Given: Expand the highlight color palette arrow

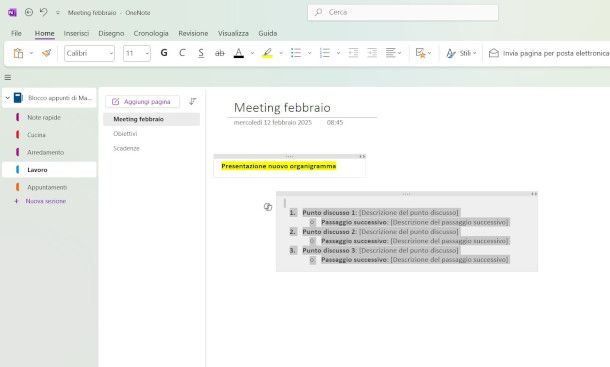Looking at the screenshot, I should [x=281, y=53].
